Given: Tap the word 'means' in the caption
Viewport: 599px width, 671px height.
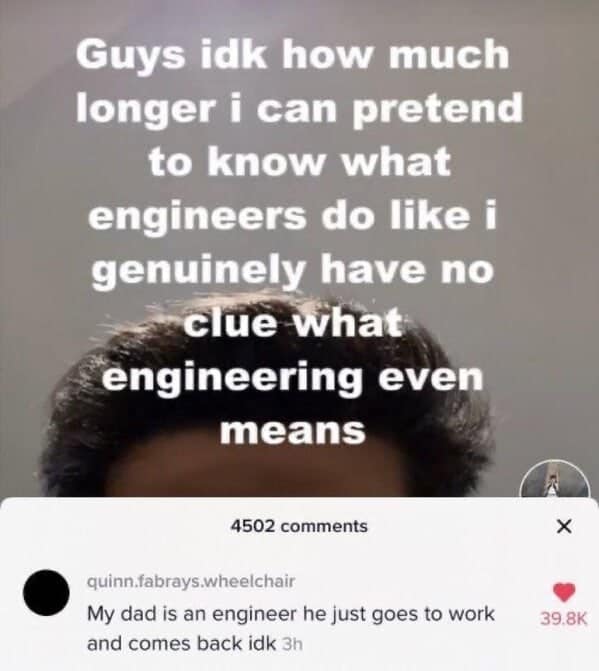Looking at the screenshot, I should (293, 431).
